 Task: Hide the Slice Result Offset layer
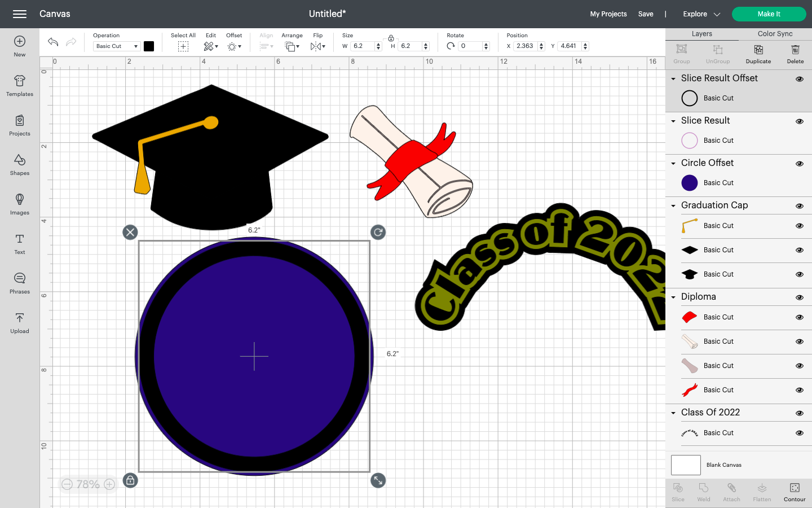[x=800, y=79]
